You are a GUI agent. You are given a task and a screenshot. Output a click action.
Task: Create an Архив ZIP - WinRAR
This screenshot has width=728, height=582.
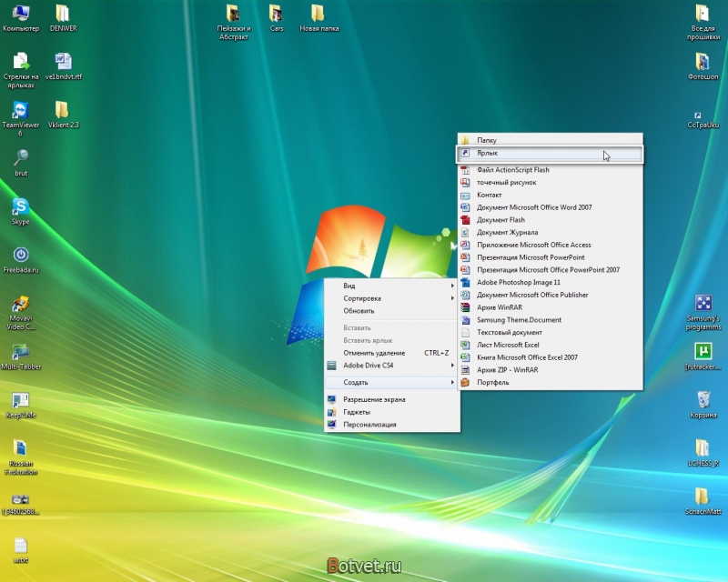coord(551,370)
